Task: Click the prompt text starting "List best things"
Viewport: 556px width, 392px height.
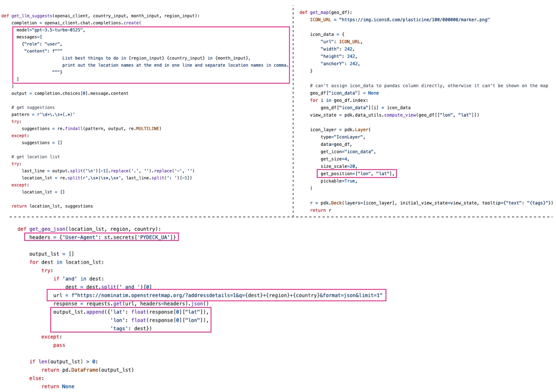Action: [156, 58]
